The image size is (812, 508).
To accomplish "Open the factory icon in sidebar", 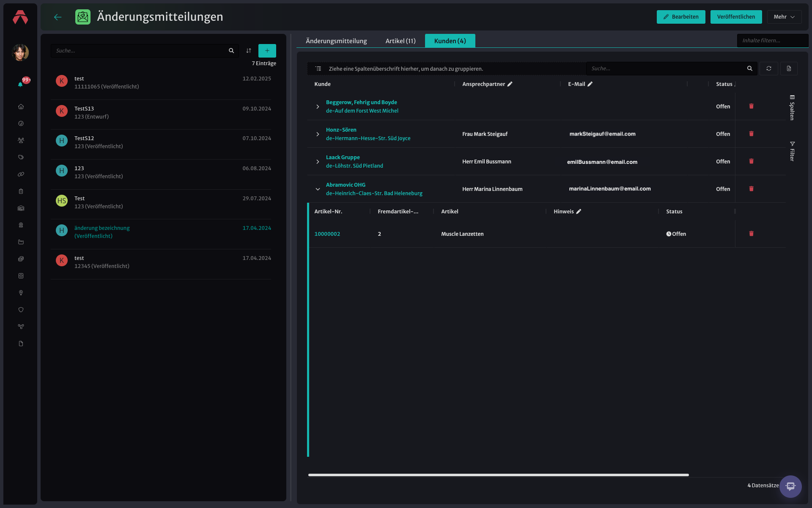I will pyautogui.click(x=21, y=242).
